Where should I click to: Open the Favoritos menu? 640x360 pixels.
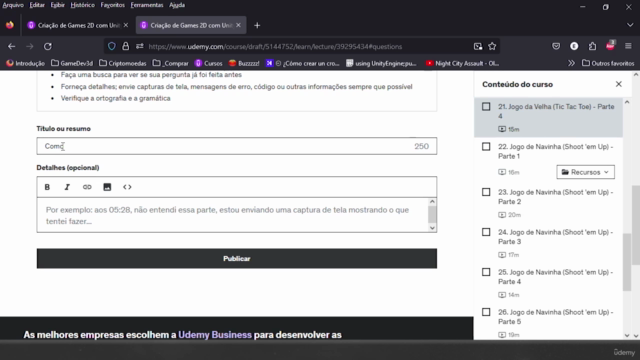(113, 5)
